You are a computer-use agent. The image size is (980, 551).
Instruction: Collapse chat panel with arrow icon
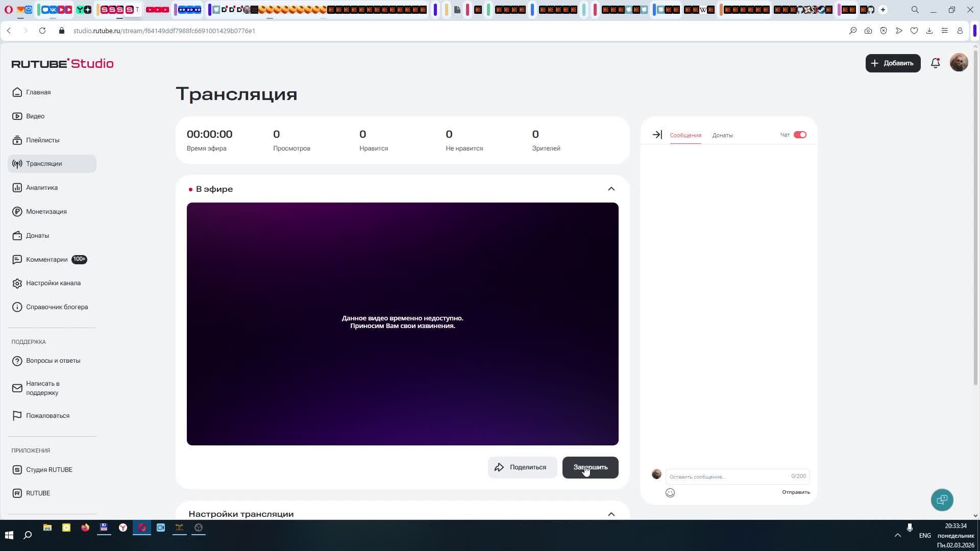click(x=657, y=135)
